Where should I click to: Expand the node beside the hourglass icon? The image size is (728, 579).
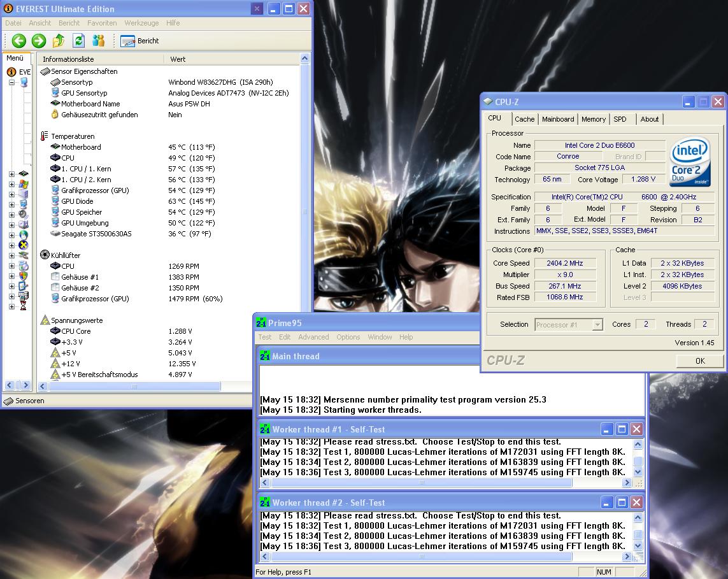point(11,306)
